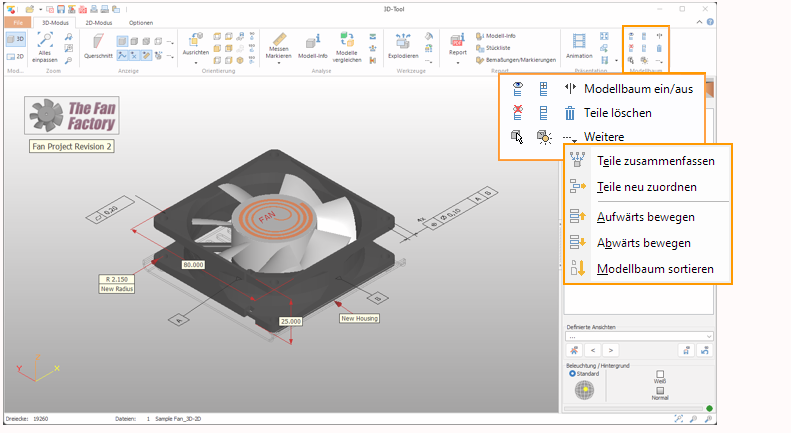Select the Standard lighting radio button
The image size is (791, 433).
pyautogui.click(x=572, y=373)
